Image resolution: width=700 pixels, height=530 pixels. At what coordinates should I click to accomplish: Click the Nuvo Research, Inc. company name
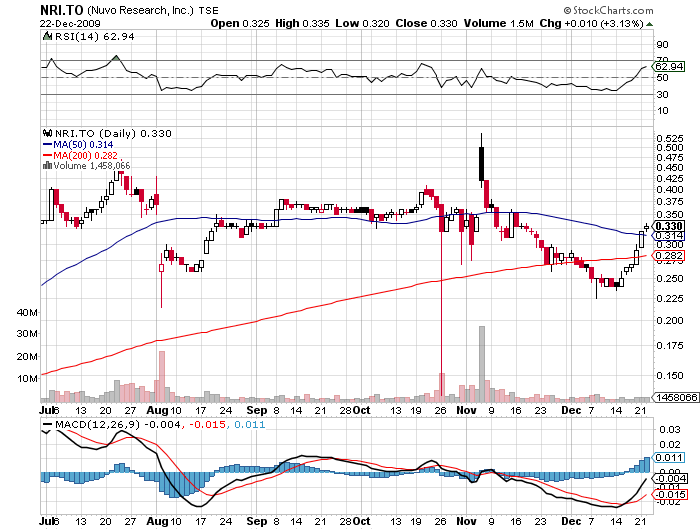coord(141,10)
